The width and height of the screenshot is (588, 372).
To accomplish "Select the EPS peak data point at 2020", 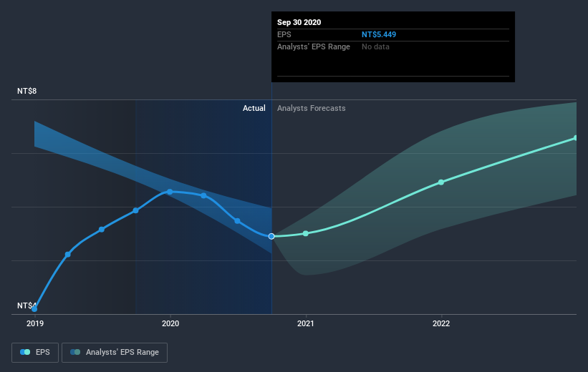I will pos(170,192).
